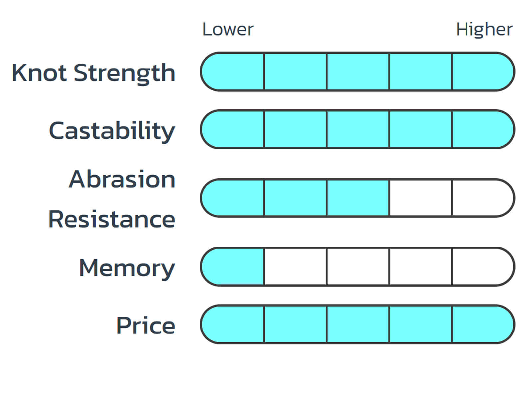Click last empty segment of Abrasion Resistance bar
Screen dimensions: 532x399
point(482,198)
